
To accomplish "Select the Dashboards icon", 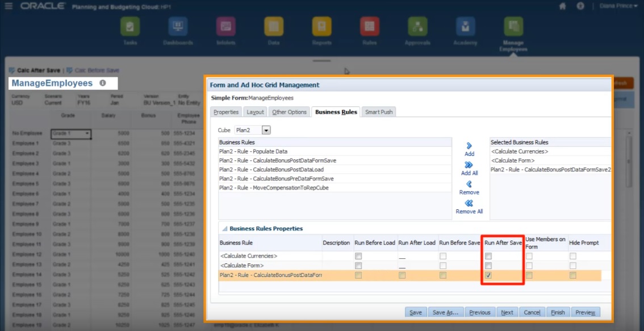I will [x=178, y=27].
